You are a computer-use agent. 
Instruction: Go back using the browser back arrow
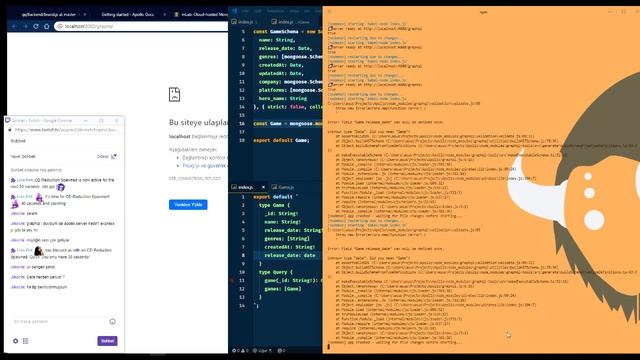coord(14,26)
